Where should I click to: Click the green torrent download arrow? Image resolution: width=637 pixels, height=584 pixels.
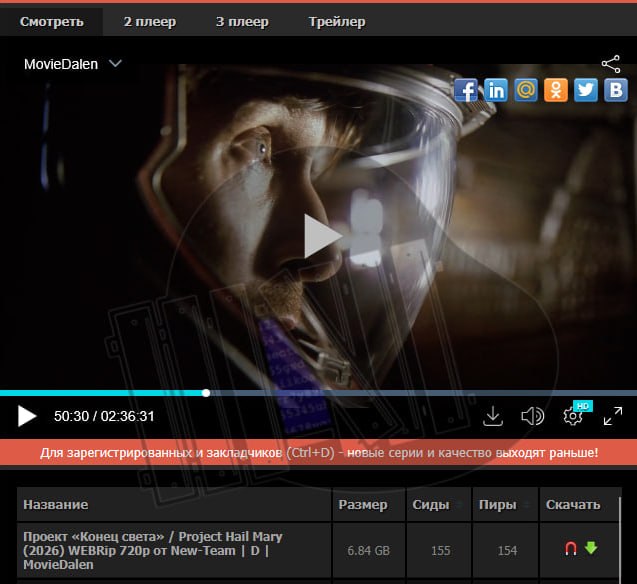tap(590, 548)
